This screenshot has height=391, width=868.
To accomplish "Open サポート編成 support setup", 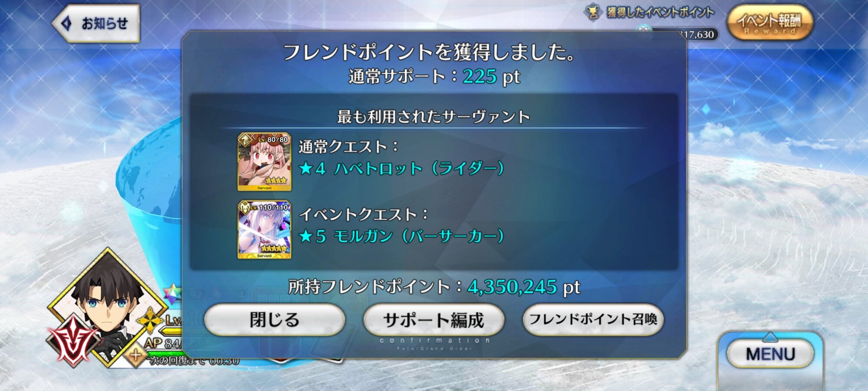I will pos(434,320).
